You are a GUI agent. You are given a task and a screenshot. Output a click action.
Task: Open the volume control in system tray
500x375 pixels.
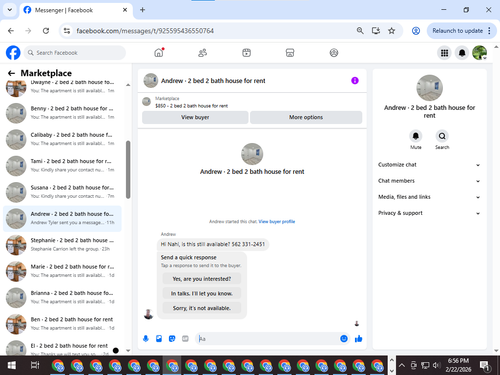pyautogui.click(x=436, y=365)
